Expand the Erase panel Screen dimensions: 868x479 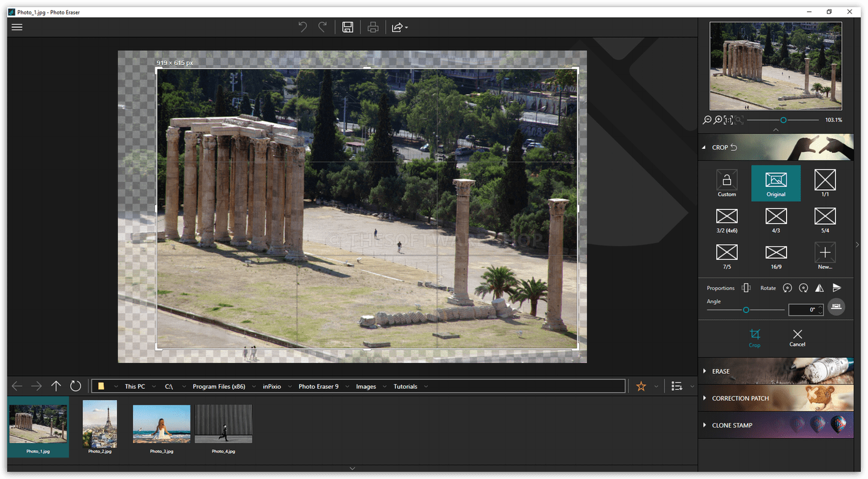coord(721,371)
